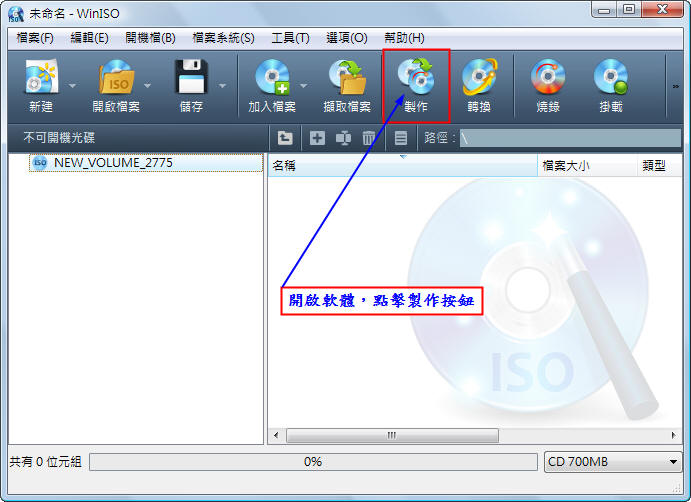
Task: Click the 燒錄 burn disc icon
Action: [548, 77]
